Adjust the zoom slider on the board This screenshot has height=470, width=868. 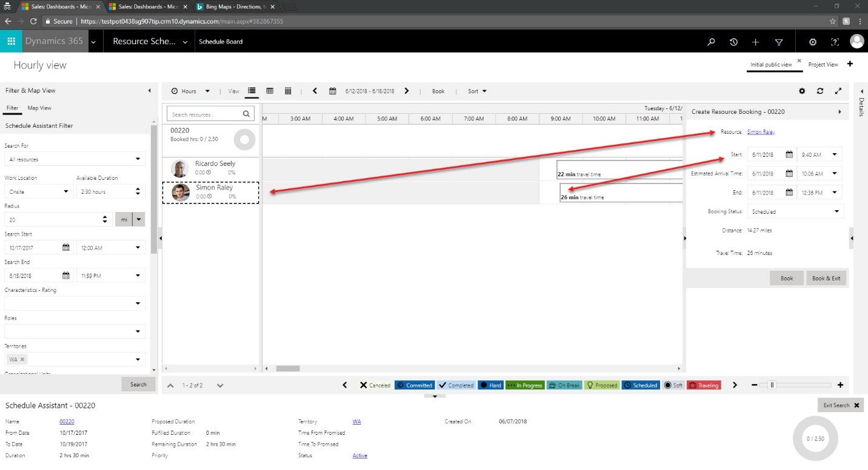pos(772,385)
